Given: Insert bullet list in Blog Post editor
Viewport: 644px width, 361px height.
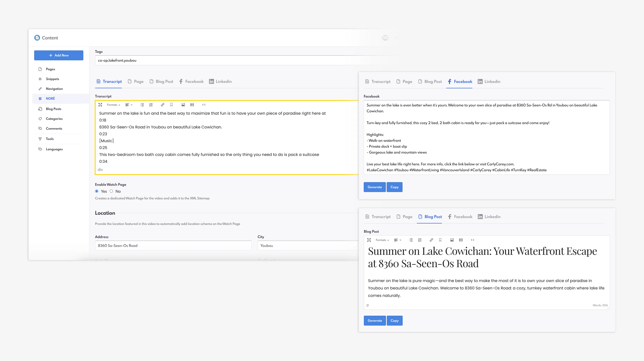Looking at the screenshot, I should pos(411,240).
